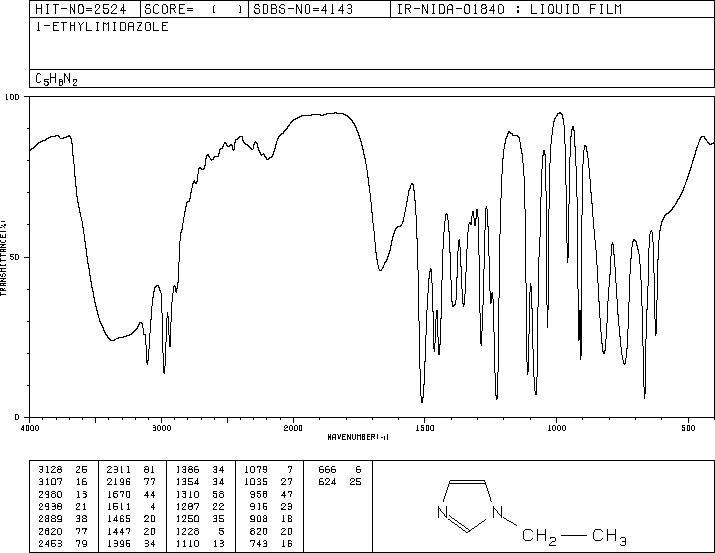Select peak table entry 2820
The image size is (715, 553).
click(50, 531)
